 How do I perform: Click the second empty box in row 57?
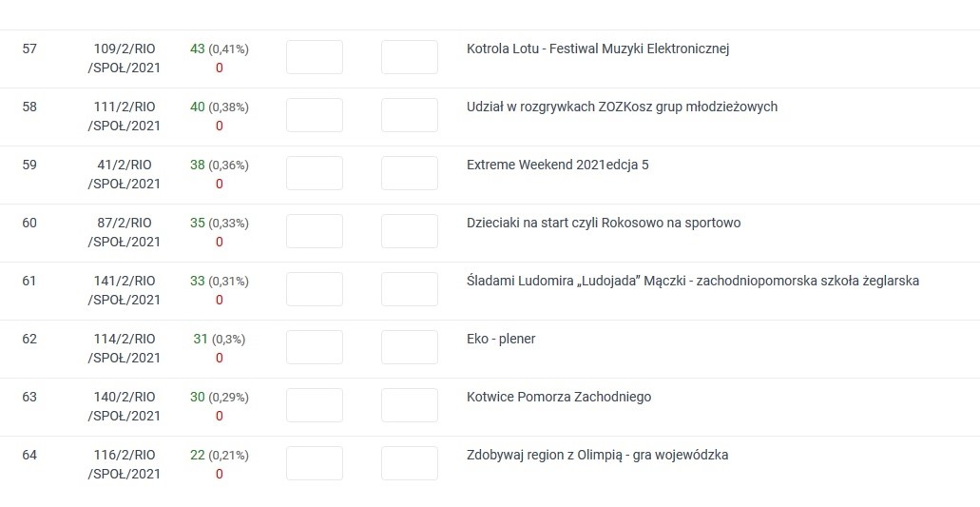(x=410, y=57)
